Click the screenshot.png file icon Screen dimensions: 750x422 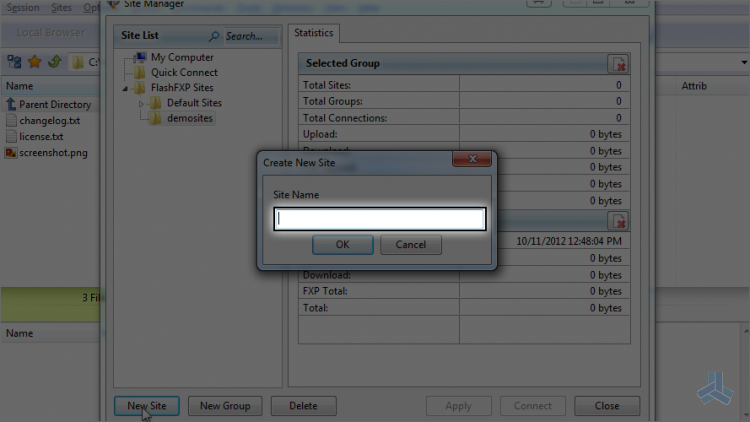click(x=11, y=153)
